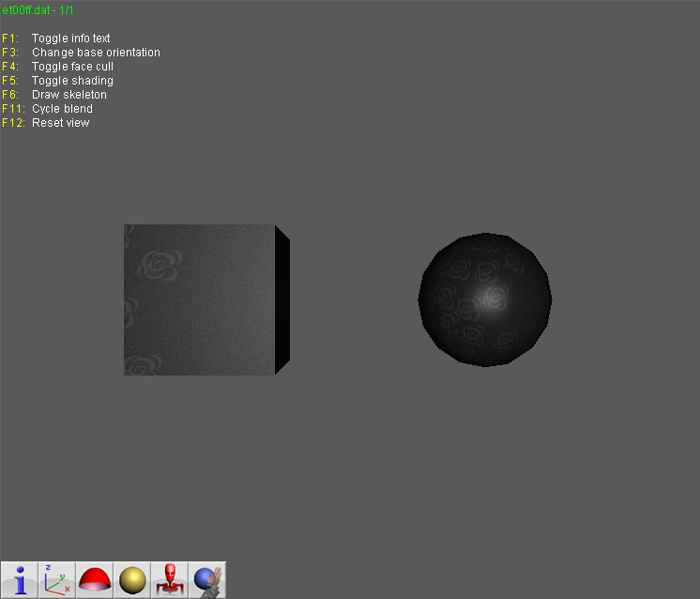Click the blue sphere with hand icon
Screen dimensions: 700x599
[207, 580]
